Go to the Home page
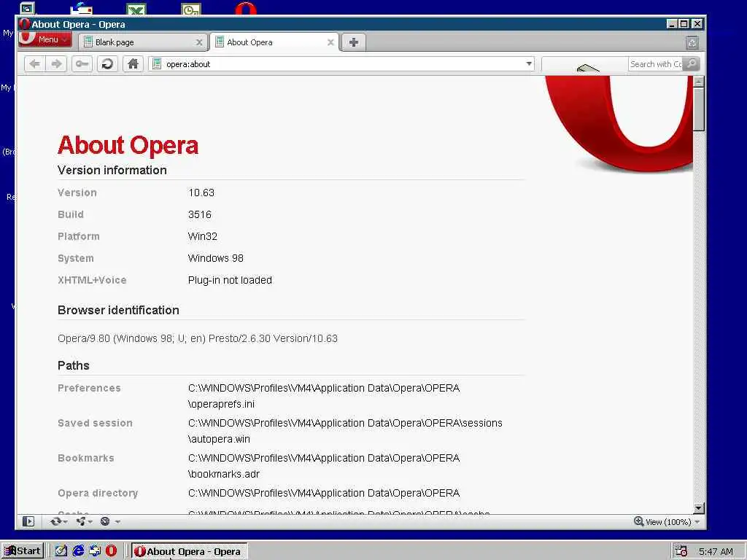The image size is (747, 560). 133,64
